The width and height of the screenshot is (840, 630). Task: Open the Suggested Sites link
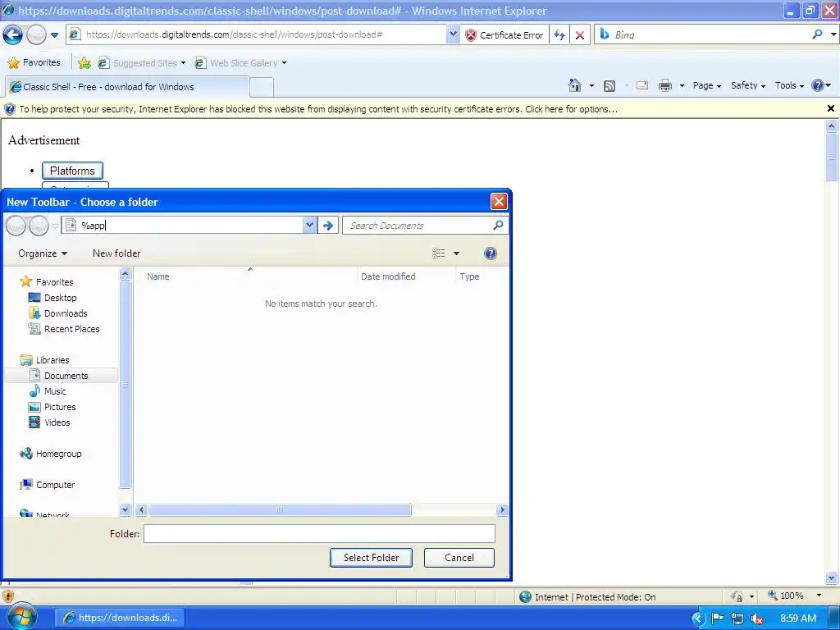coord(141,62)
